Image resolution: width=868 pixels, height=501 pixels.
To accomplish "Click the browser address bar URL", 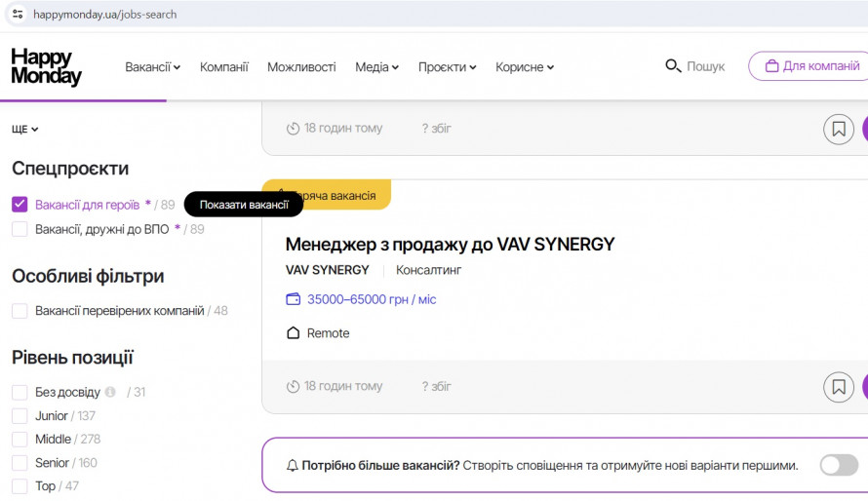I will [105, 15].
